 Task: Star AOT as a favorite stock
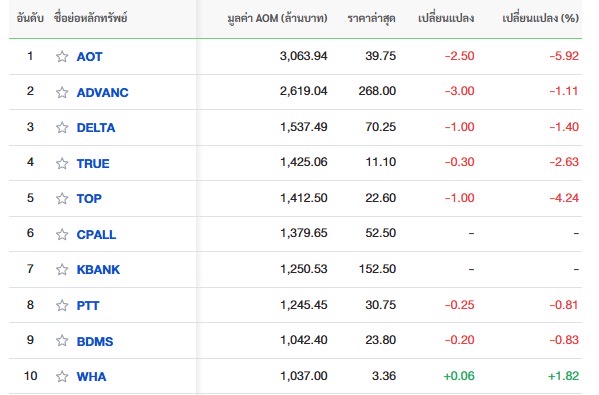point(62,57)
